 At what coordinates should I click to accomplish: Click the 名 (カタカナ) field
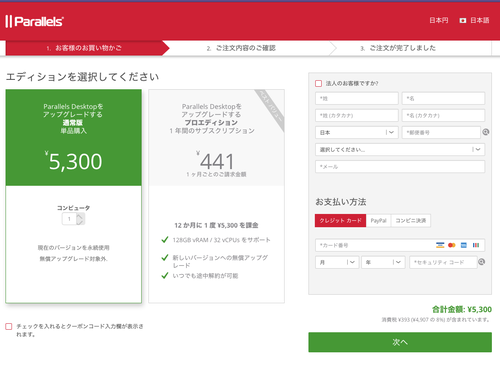pos(443,115)
